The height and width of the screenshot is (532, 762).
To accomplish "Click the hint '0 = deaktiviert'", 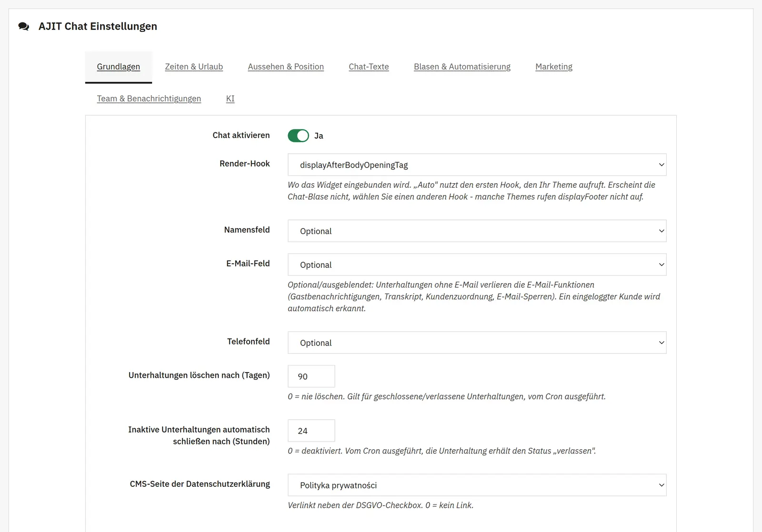I will click(442, 451).
